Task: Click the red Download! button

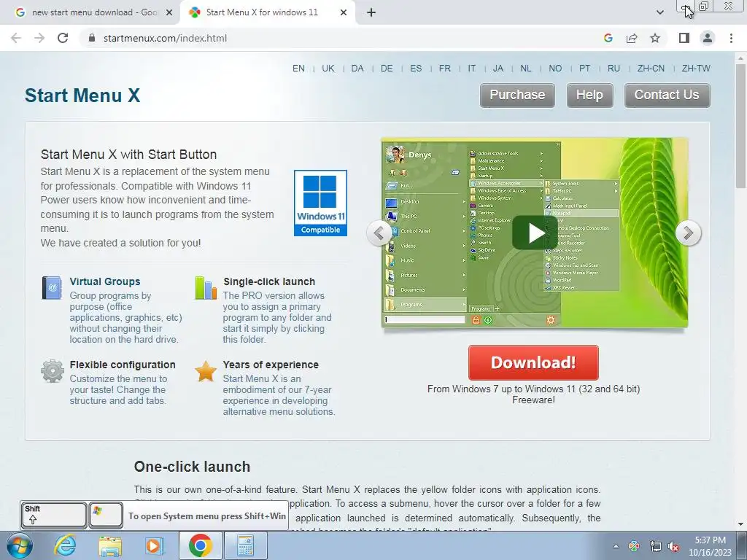Action: click(533, 362)
